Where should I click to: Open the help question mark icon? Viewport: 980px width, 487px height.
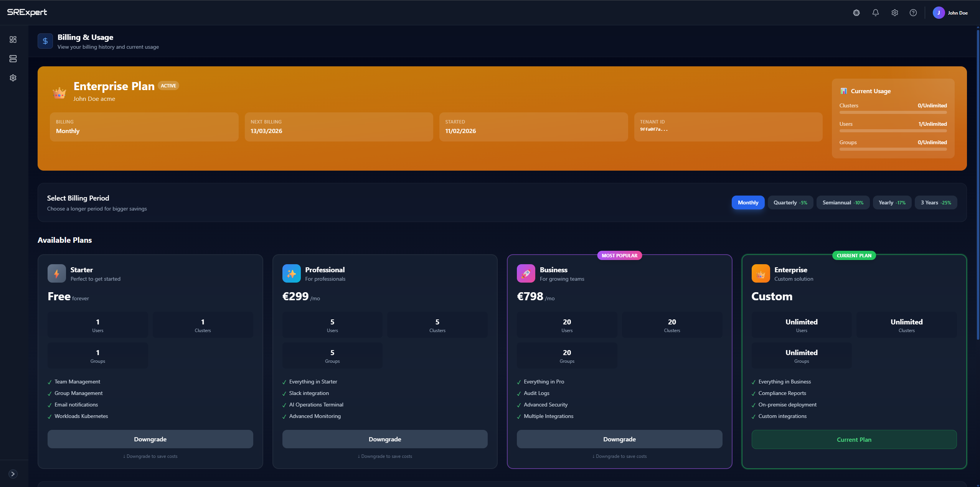click(913, 13)
